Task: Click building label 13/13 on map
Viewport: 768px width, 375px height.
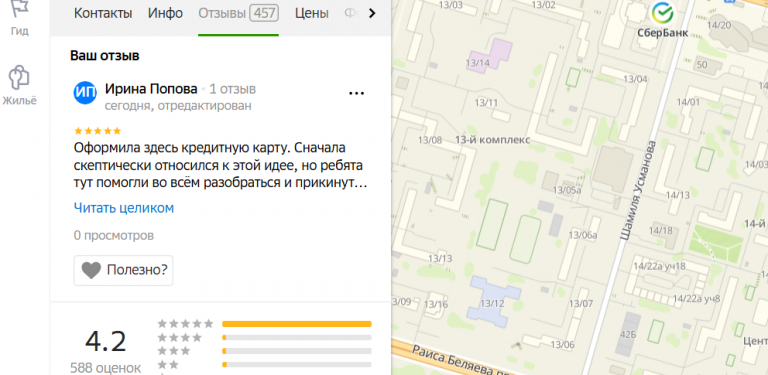Action: 440,258
